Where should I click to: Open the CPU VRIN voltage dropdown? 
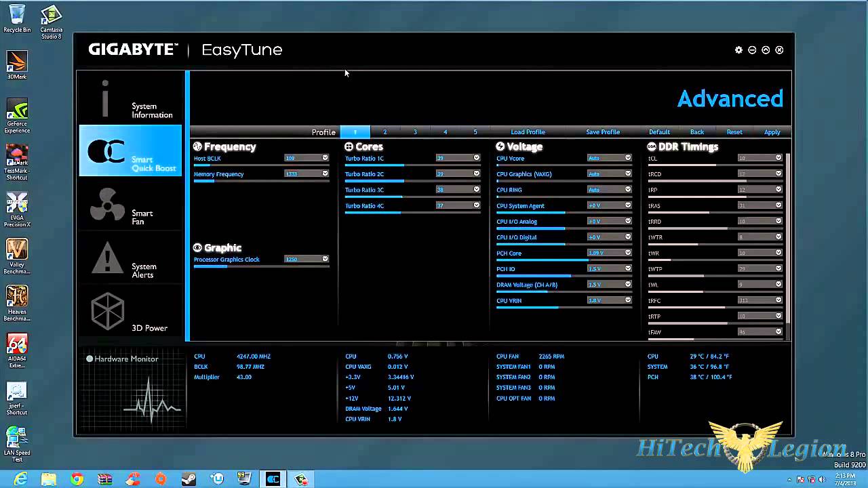coord(628,300)
